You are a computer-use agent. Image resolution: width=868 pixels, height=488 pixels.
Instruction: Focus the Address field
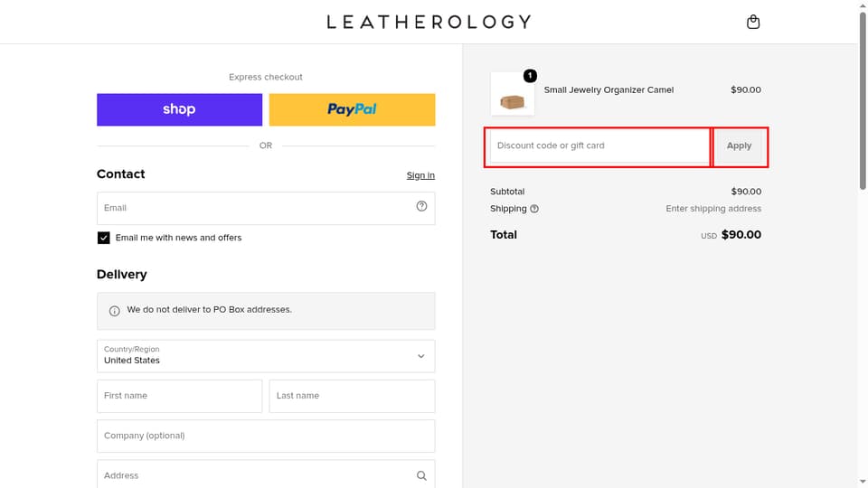point(266,474)
